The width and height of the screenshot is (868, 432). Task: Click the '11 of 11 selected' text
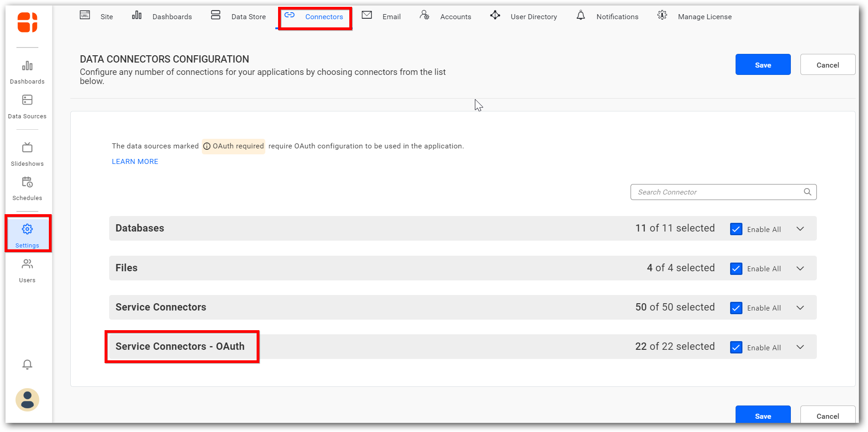[x=675, y=228]
